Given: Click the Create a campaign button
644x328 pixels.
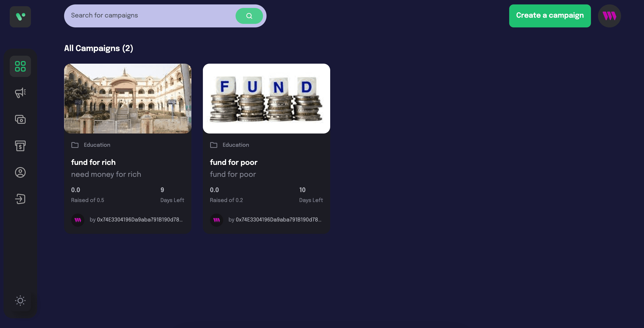Looking at the screenshot, I should [550, 16].
